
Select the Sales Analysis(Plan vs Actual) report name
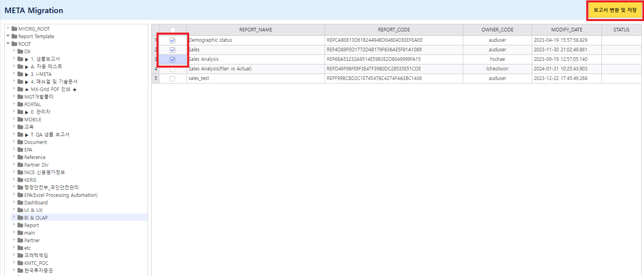coord(220,69)
